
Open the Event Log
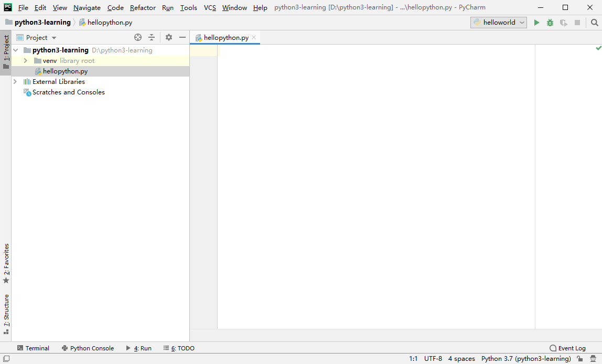click(x=567, y=348)
